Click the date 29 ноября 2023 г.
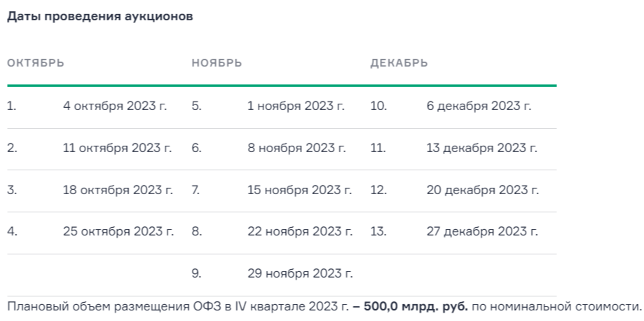Image resolution: width=644 pixels, height=321 pixels. click(x=300, y=273)
